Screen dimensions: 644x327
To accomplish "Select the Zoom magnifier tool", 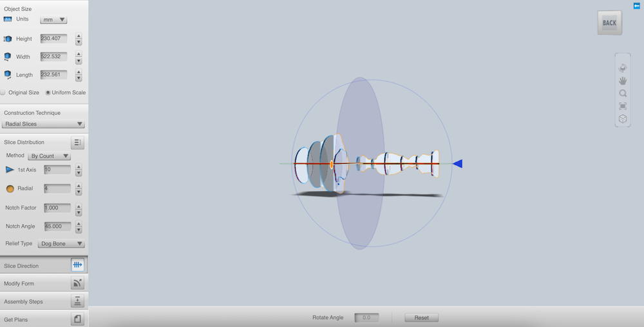I will coord(623,94).
